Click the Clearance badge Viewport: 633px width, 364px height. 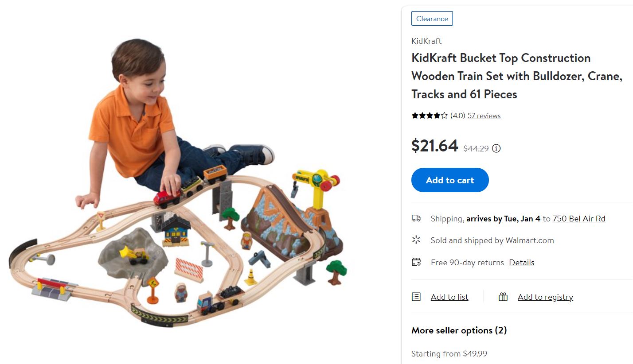click(x=432, y=19)
